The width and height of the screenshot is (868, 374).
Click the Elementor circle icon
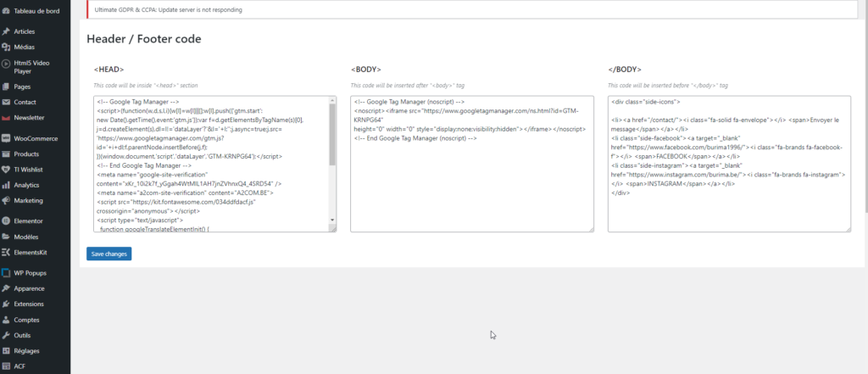point(6,221)
